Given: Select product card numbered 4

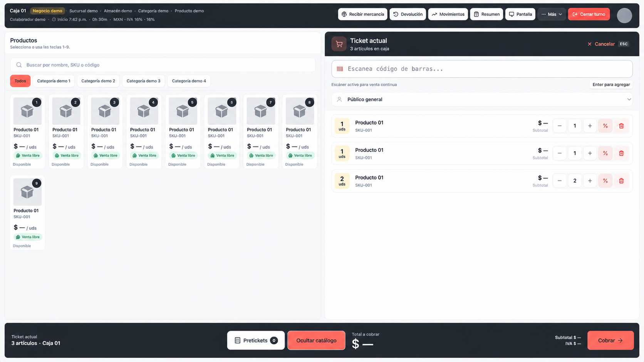Looking at the screenshot, I should [144, 132].
